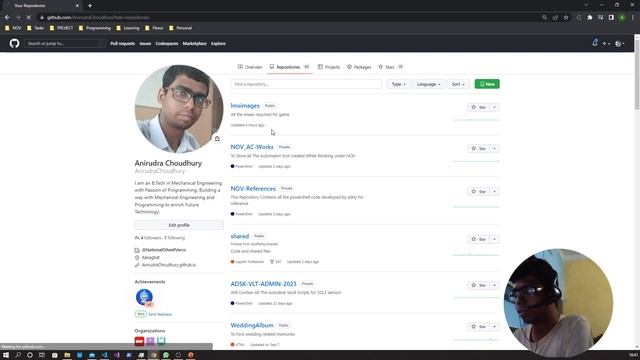Open the Windows Start button
640x360 pixels.
point(6,355)
